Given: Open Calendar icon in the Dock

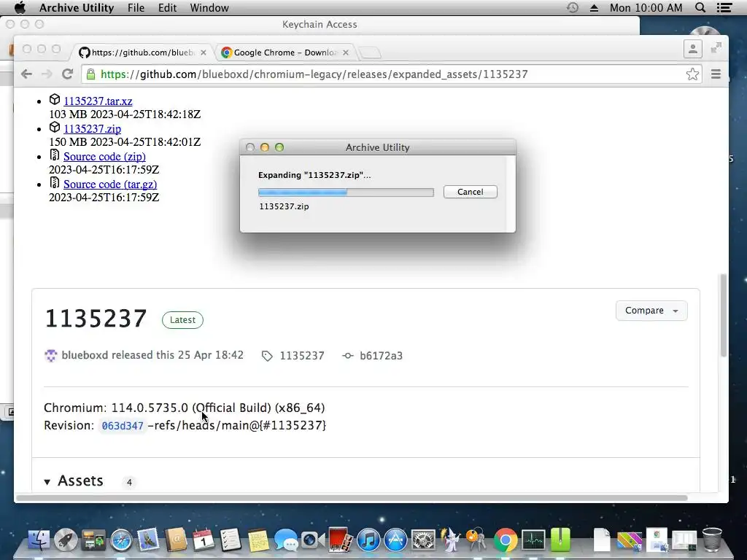Looking at the screenshot, I should (204, 540).
